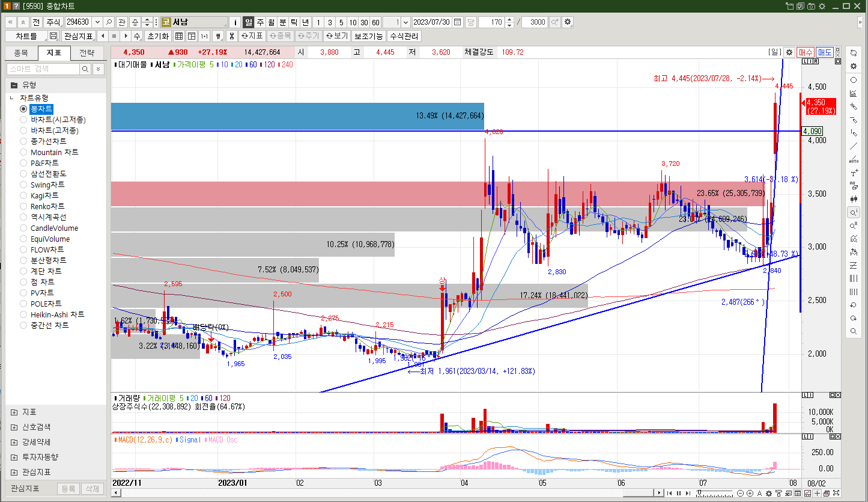Click the save chart layout icon
Screen dimensions: 868x502
[53, 36]
